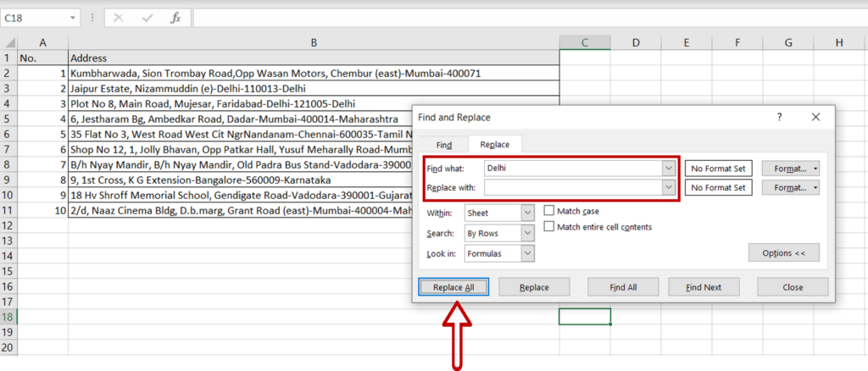Click the Replace button

(x=534, y=287)
